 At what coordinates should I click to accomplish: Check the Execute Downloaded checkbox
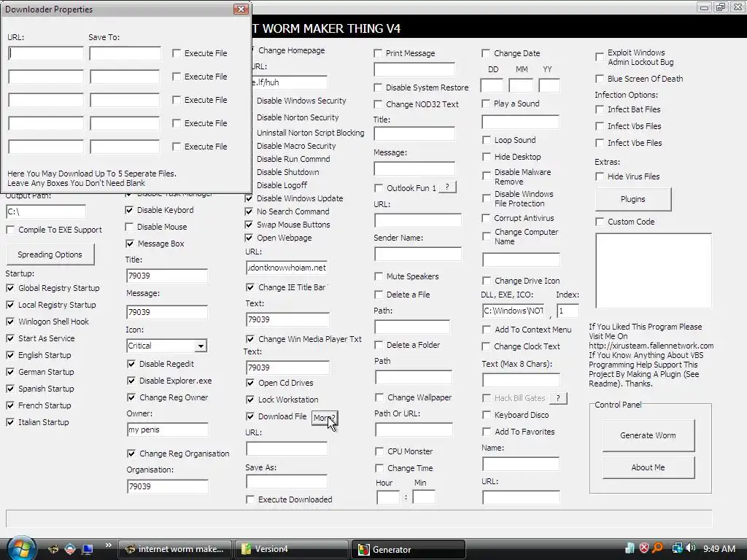point(250,499)
